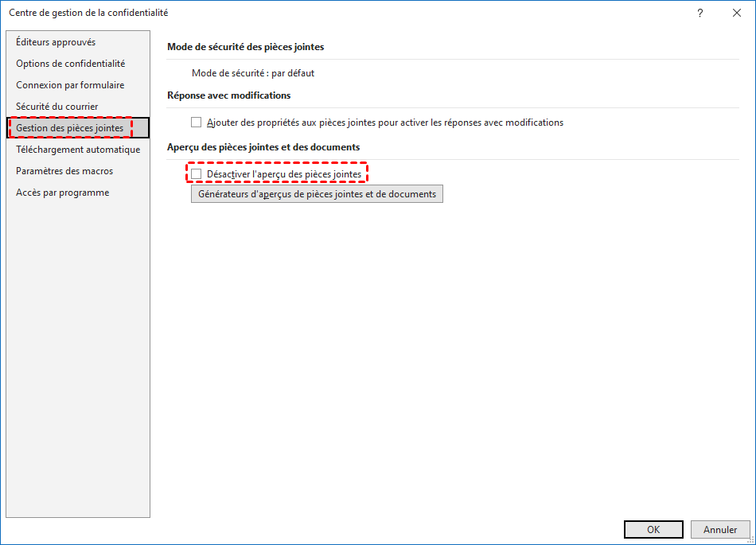Open Téléchargement automatique page

click(78, 150)
